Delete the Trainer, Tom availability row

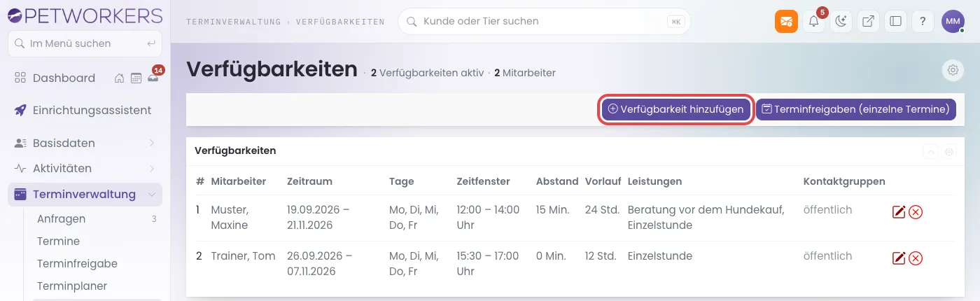[x=915, y=258]
